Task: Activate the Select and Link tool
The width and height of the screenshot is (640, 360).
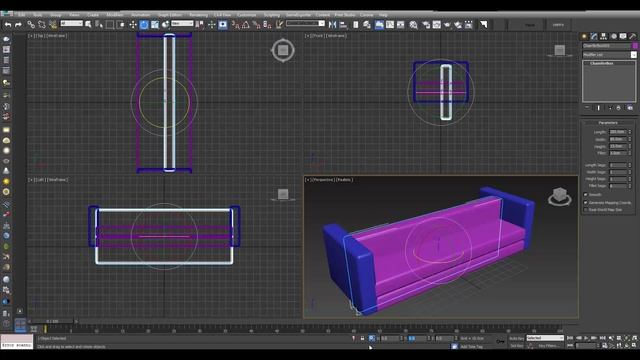Action: pyautogui.click(x=31, y=25)
